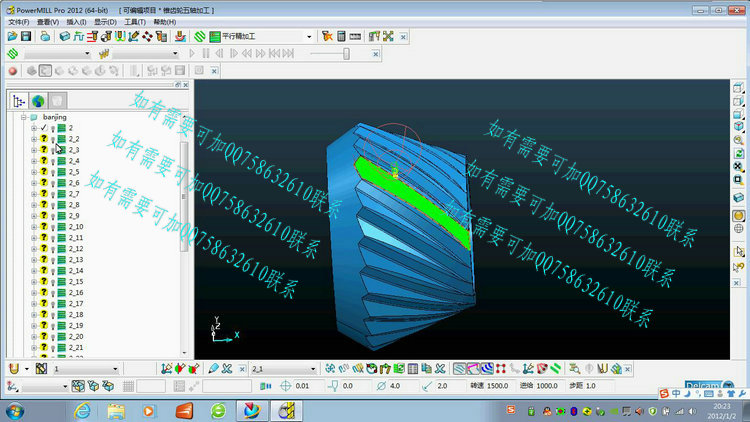750x422 pixels.
Task: Expand toolpath 2_7 node
Action: tap(33, 194)
